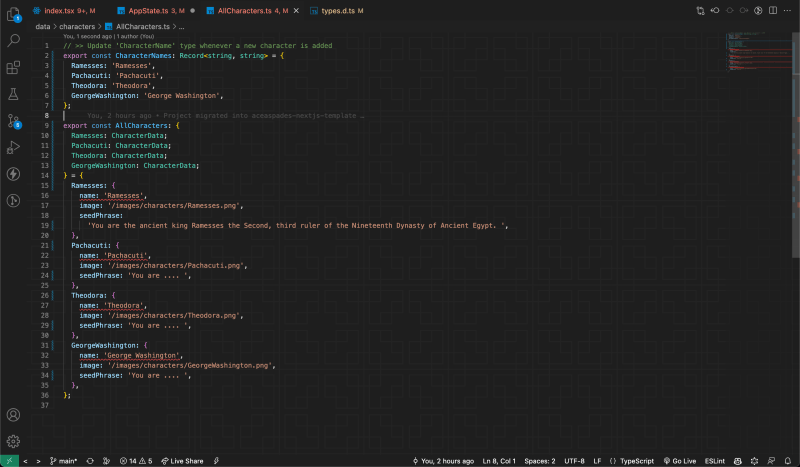Screen dimensions: 800x467
Task: Open the Run and Debug view
Action: pyautogui.click(x=14, y=147)
